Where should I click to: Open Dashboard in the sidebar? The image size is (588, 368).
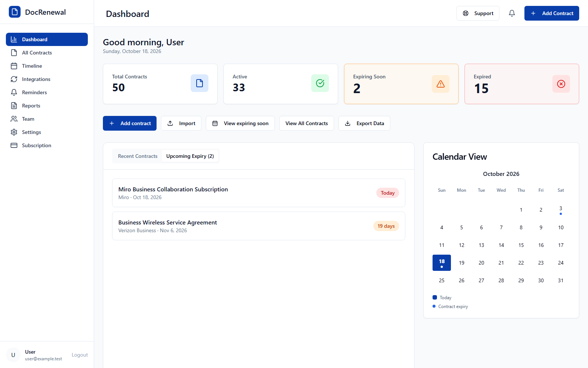[47, 39]
